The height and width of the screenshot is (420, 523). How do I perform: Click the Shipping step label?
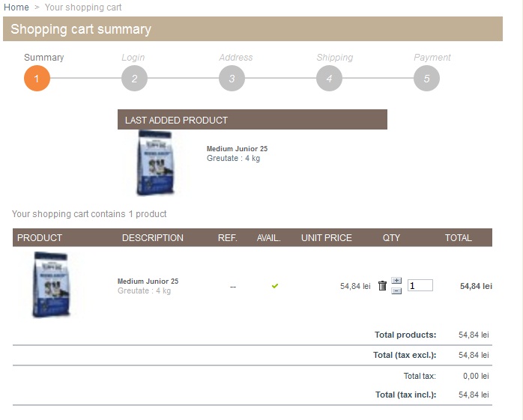click(334, 58)
